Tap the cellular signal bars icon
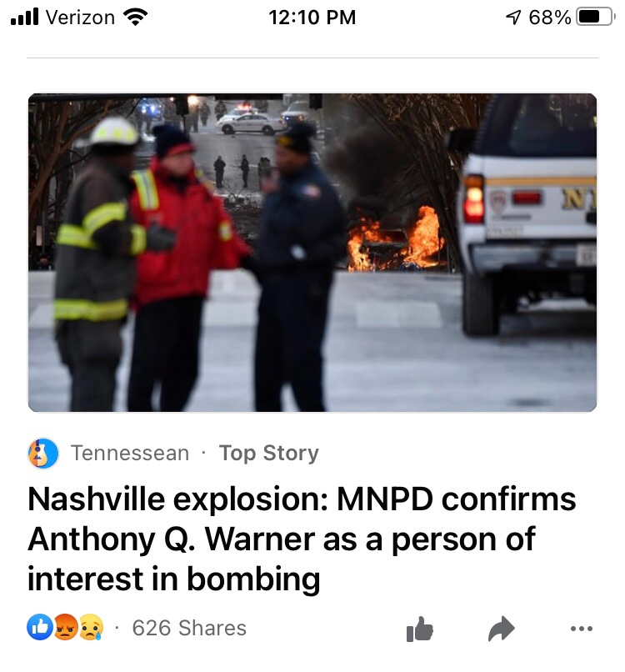This screenshot has width=625, height=672. click(x=24, y=18)
